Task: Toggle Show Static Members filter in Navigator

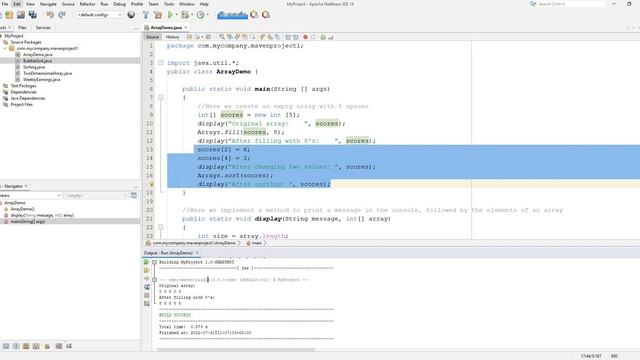Action: point(26,346)
